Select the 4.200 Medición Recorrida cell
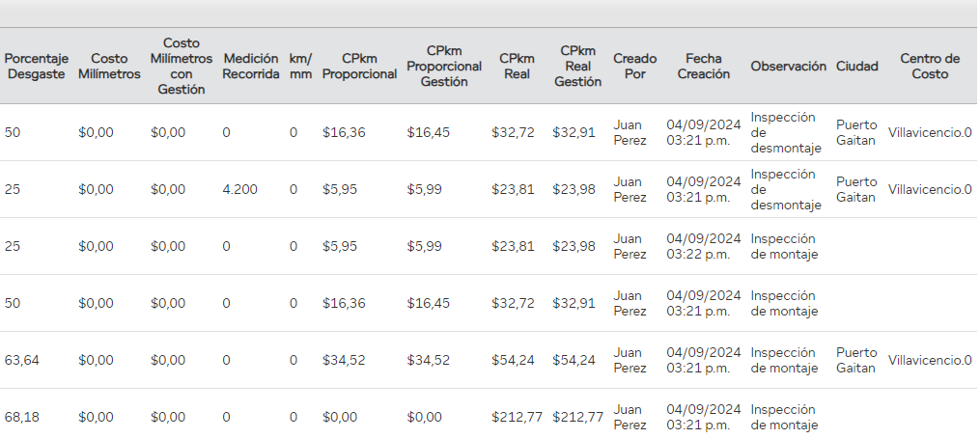 point(239,190)
